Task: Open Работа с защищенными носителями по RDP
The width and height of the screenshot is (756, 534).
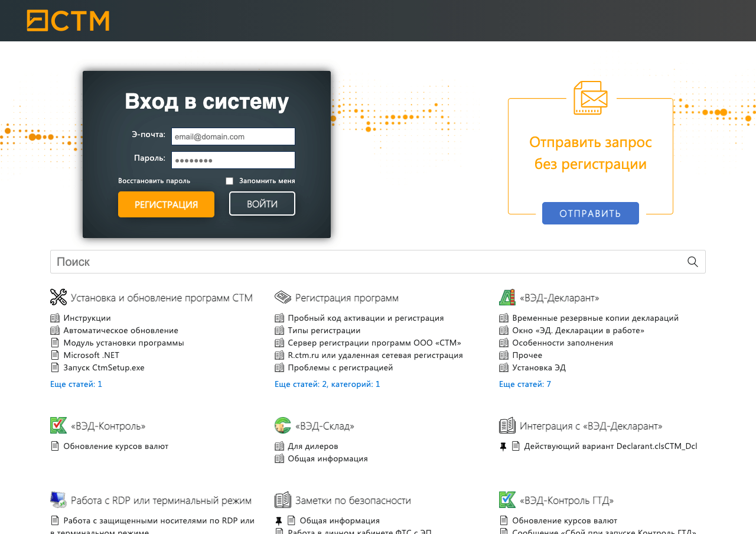Action: click(152, 526)
